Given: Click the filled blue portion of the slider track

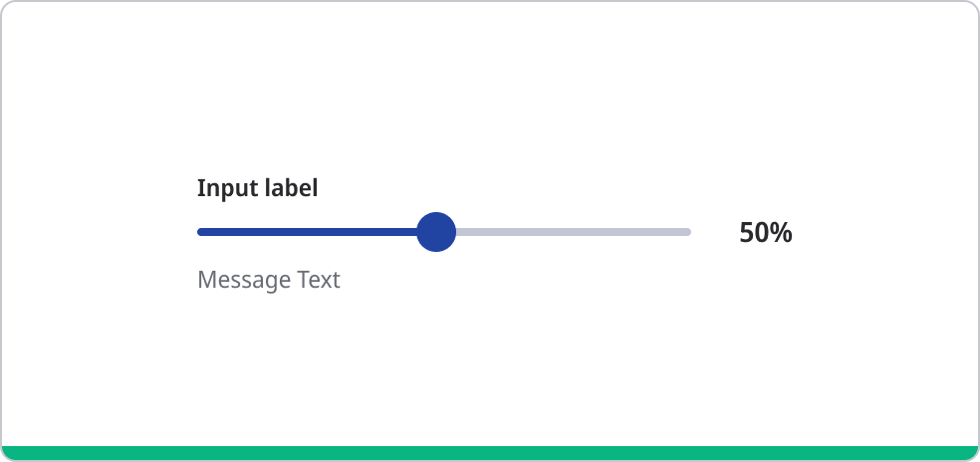Looking at the screenshot, I should (309, 232).
